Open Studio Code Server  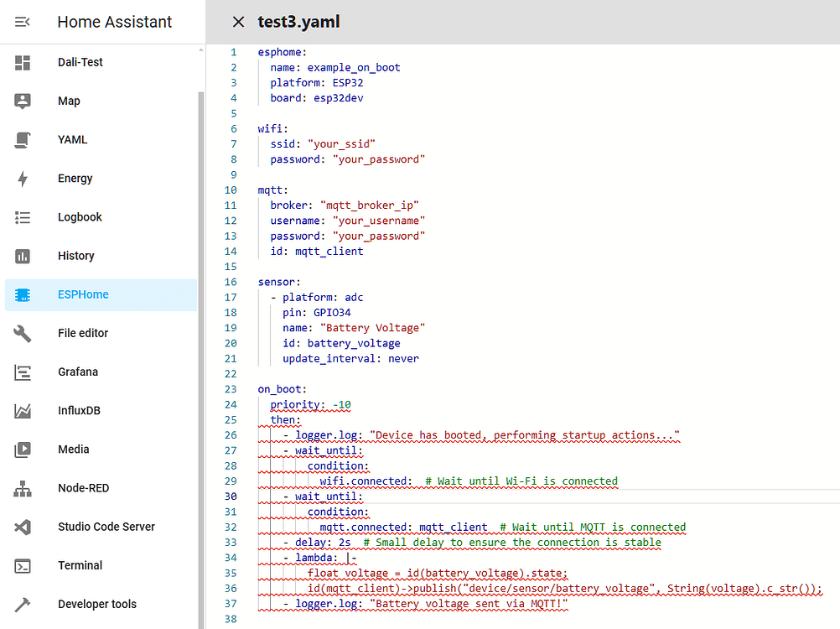(106, 527)
